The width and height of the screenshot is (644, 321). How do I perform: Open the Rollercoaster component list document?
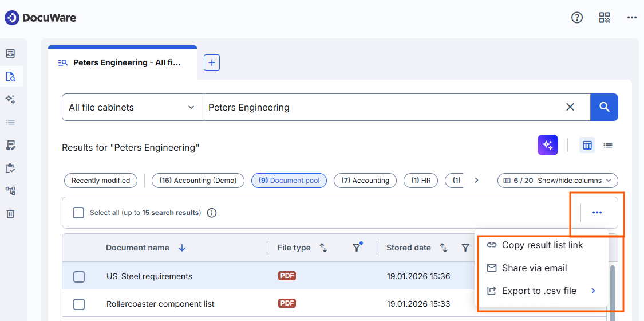(x=161, y=304)
